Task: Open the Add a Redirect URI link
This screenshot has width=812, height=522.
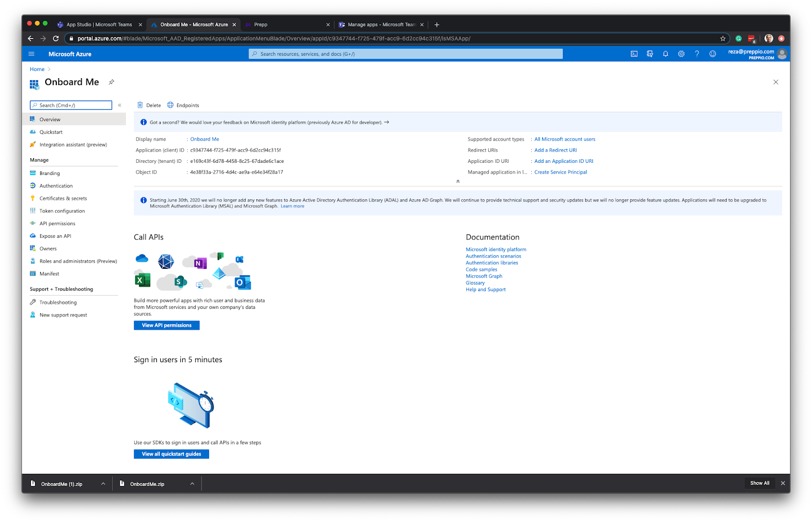Action: point(555,150)
